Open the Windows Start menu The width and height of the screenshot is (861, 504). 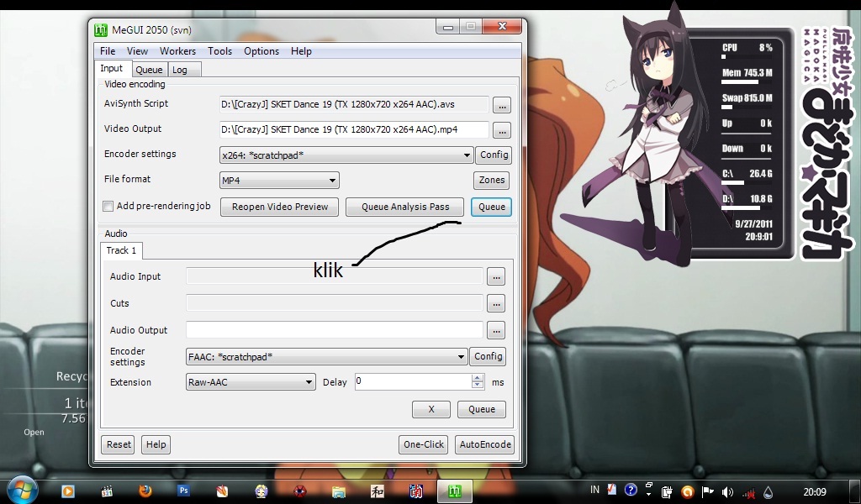pyautogui.click(x=23, y=491)
